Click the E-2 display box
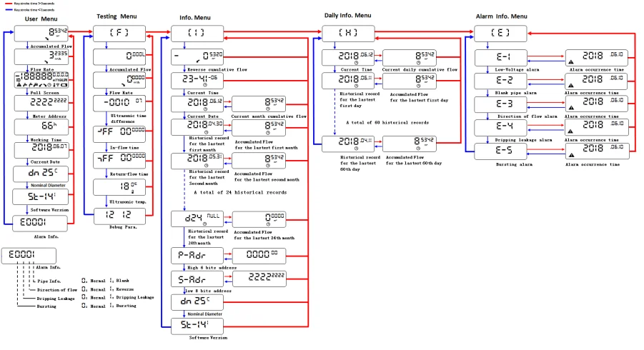644x350 pixels. [x=500, y=81]
